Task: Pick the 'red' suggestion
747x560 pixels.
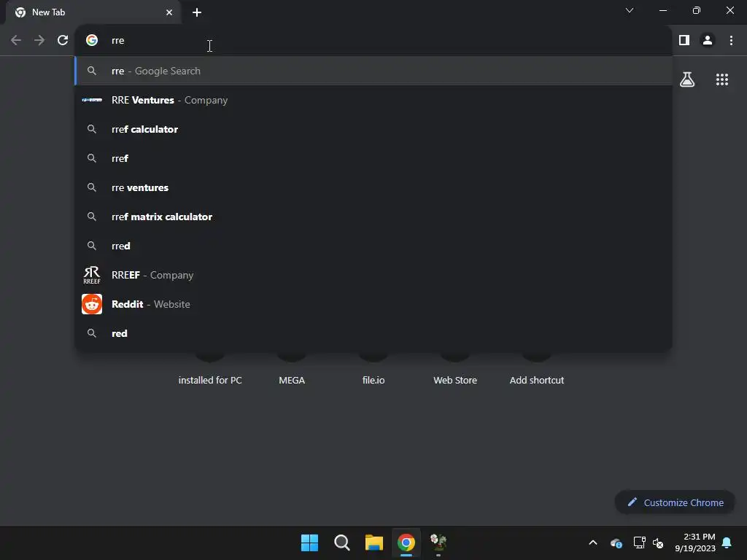Action: pos(374,333)
